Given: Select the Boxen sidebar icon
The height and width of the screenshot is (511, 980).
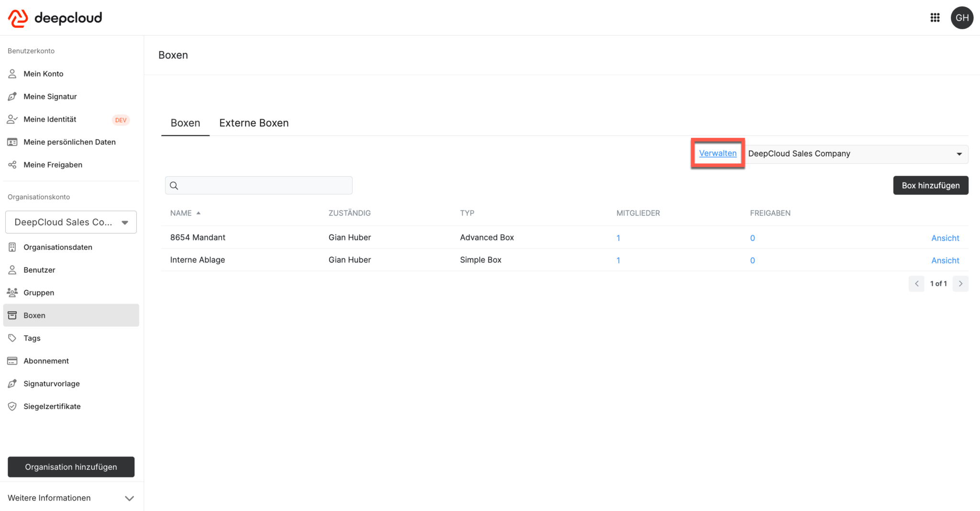Looking at the screenshot, I should [x=12, y=315].
